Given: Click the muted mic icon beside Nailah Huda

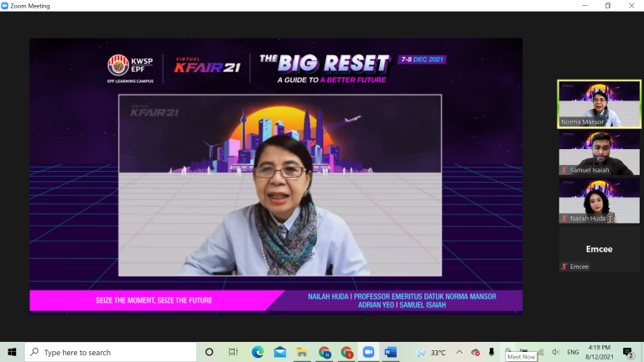Looking at the screenshot, I should pyautogui.click(x=564, y=219).
